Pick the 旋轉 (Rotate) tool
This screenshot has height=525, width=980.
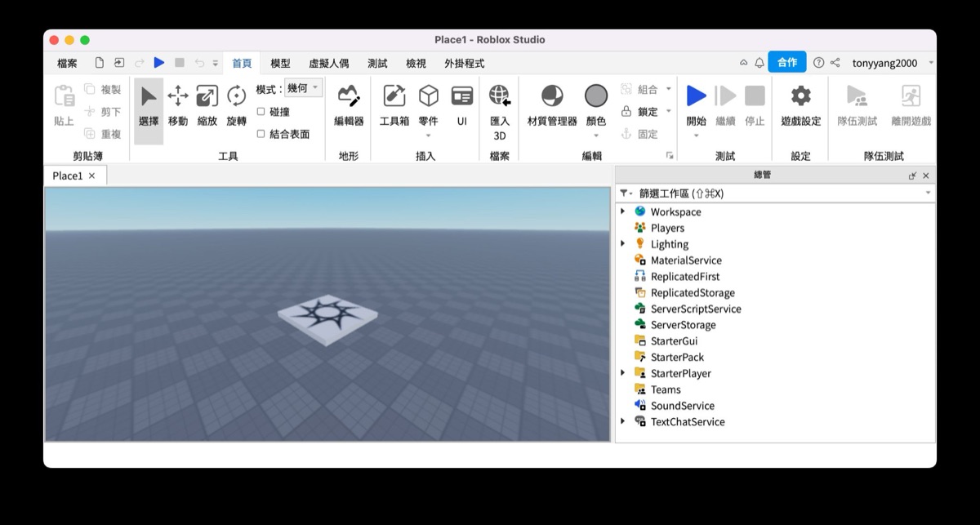pos(237,107)
